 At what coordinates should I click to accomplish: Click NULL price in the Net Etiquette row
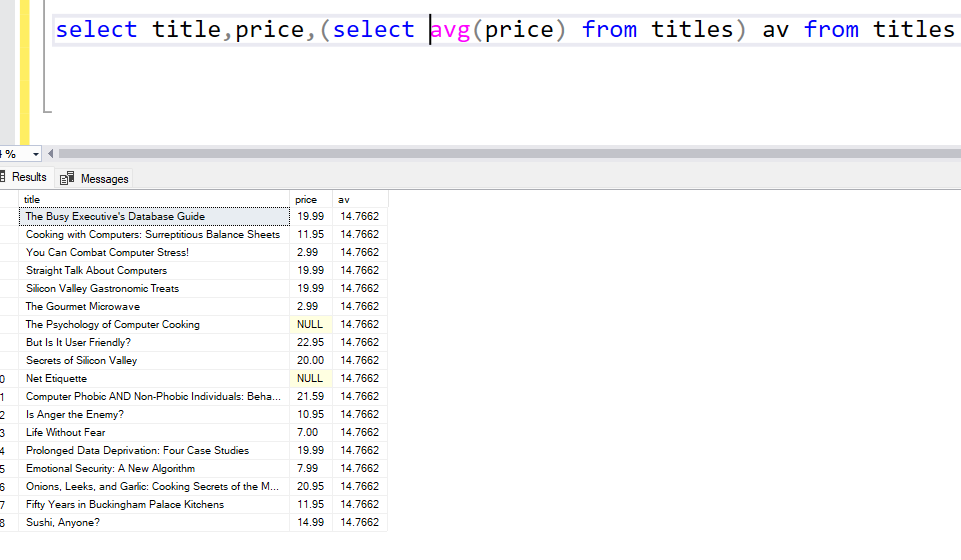point(311,379)
